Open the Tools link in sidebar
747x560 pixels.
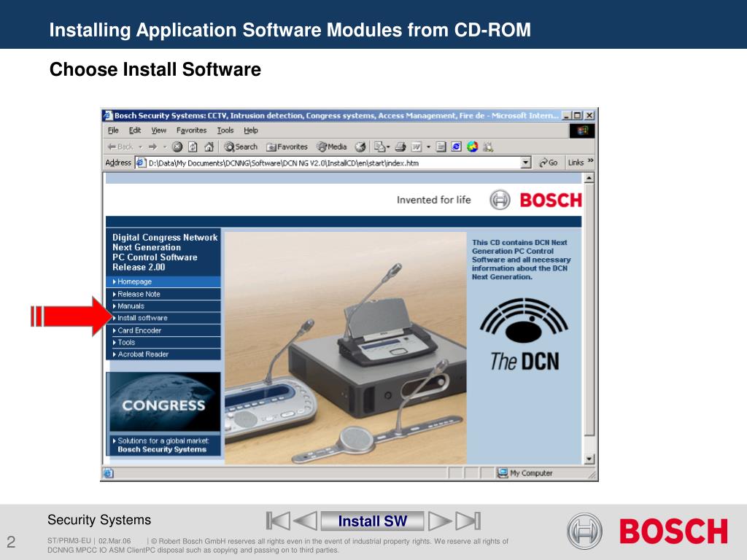pos(163,342)
